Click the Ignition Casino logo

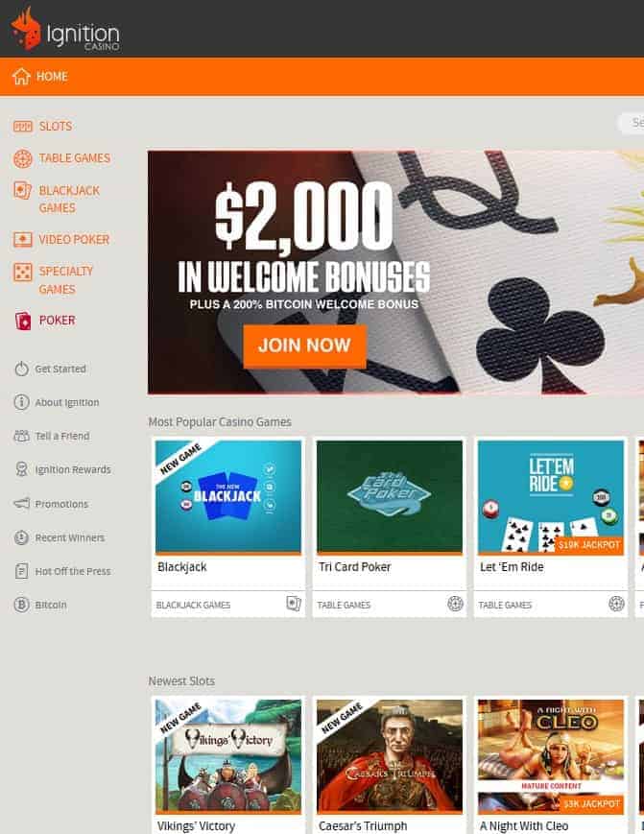click(65, 30)
